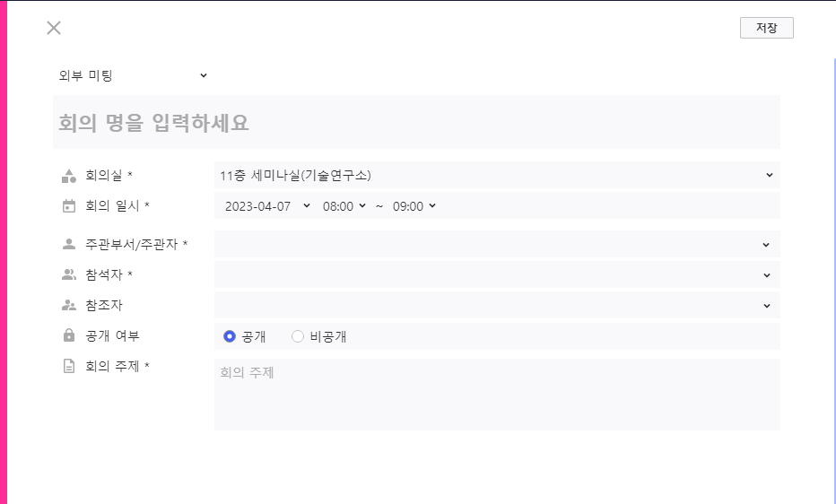
Task: Click the 회의 주제 text area
Action: tap(497, 395)
